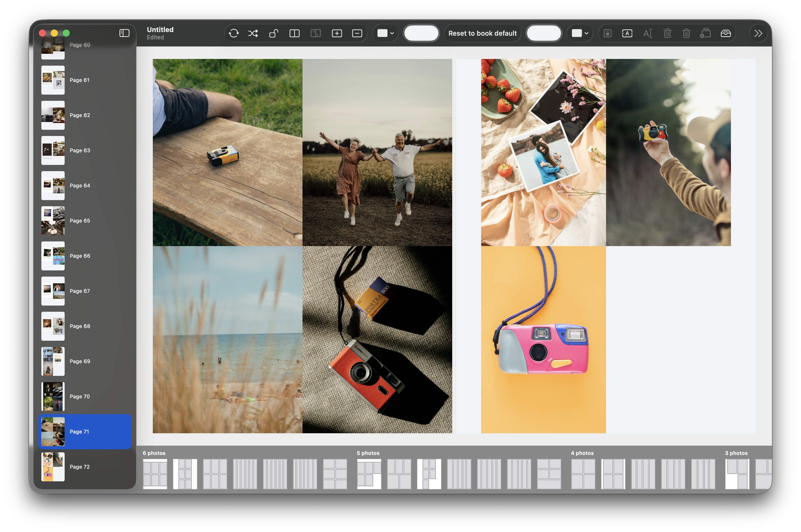The width and height of the screenshot is (801, 532).
Task: Click the 4 photos section label
Action: coord(582,453)
